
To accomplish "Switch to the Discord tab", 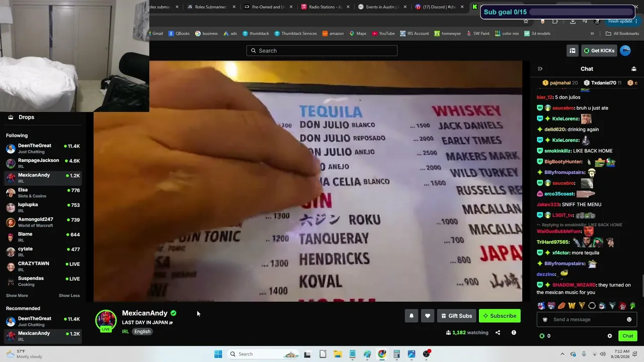I will (440, 7).
